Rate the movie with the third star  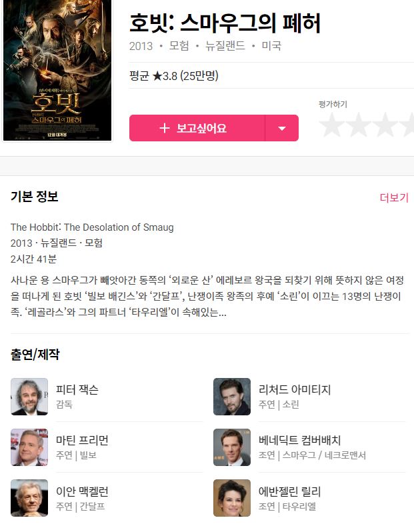click(385, 125)
